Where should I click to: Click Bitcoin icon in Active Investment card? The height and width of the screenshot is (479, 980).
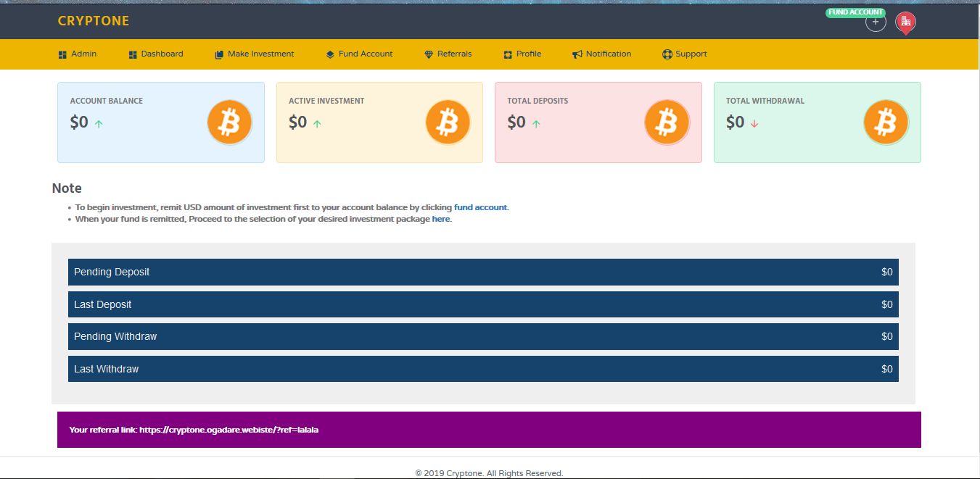[448, 122]
